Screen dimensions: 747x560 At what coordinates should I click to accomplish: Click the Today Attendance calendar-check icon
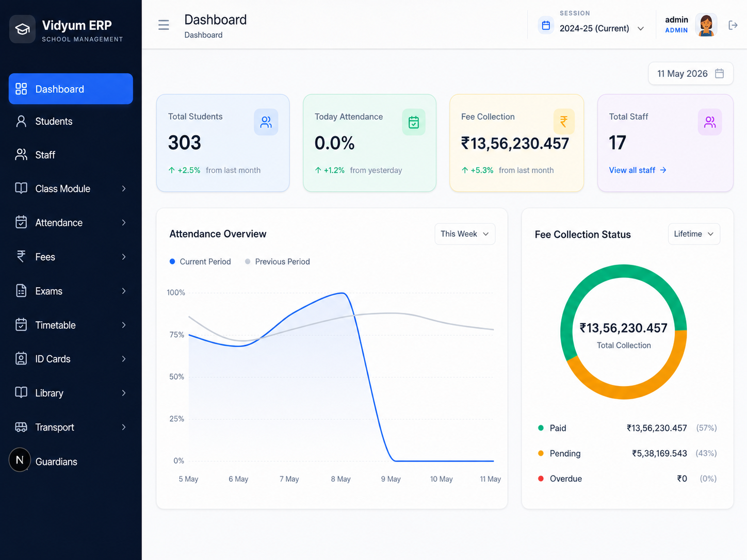pyautogui.click(x=414, y=122)
